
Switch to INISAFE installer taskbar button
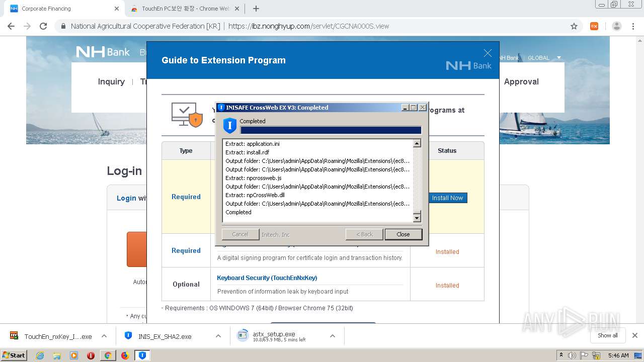142,355
